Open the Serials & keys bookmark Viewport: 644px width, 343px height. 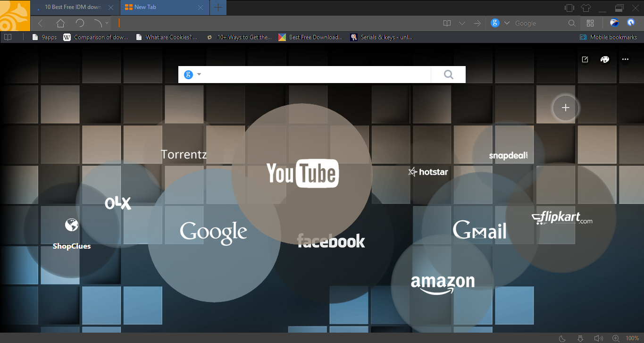[x=382, y=37]
